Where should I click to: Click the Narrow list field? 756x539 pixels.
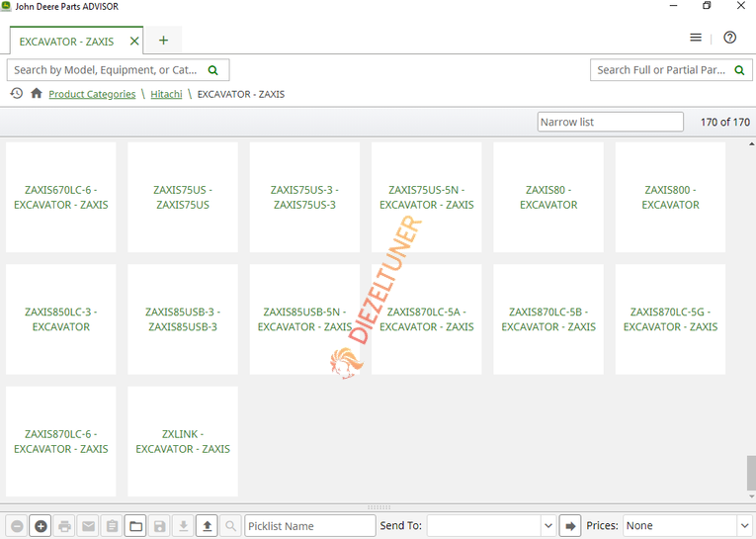coord(611,122)
